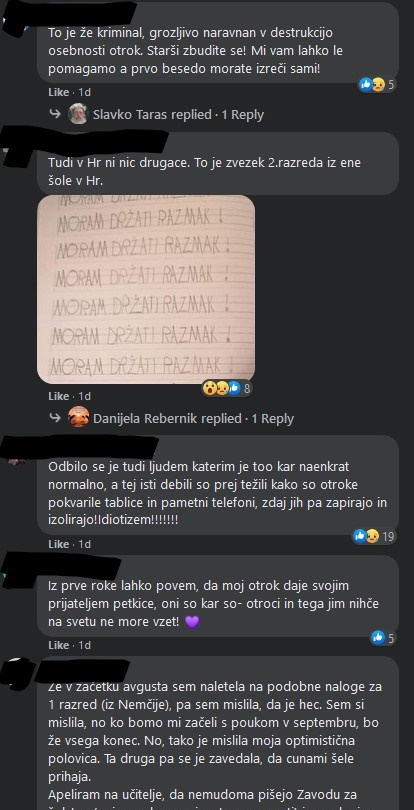Viewport: 414px width, 810px height.
Task: Like the comment with notebook photo
Action: point(58,396)
